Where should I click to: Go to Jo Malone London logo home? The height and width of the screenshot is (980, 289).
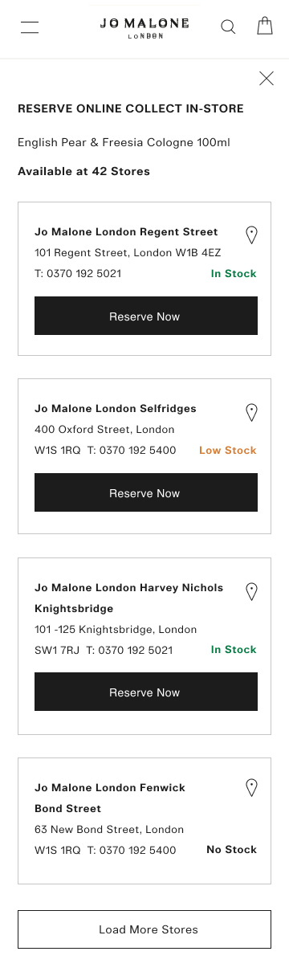pos(144,28)
